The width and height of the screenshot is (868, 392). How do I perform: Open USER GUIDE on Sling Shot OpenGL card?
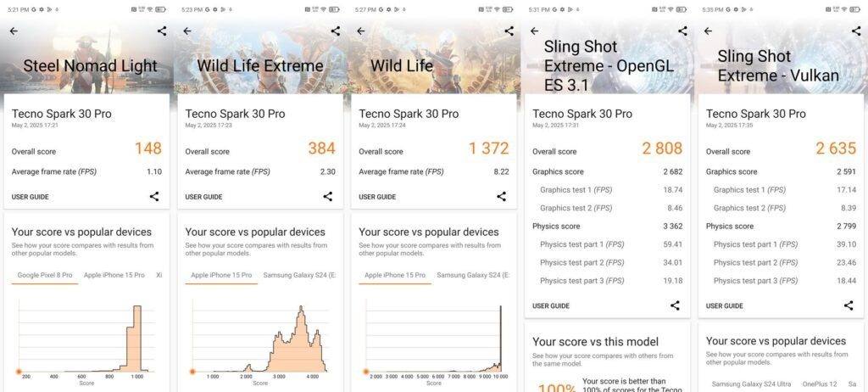click(551, 306)
